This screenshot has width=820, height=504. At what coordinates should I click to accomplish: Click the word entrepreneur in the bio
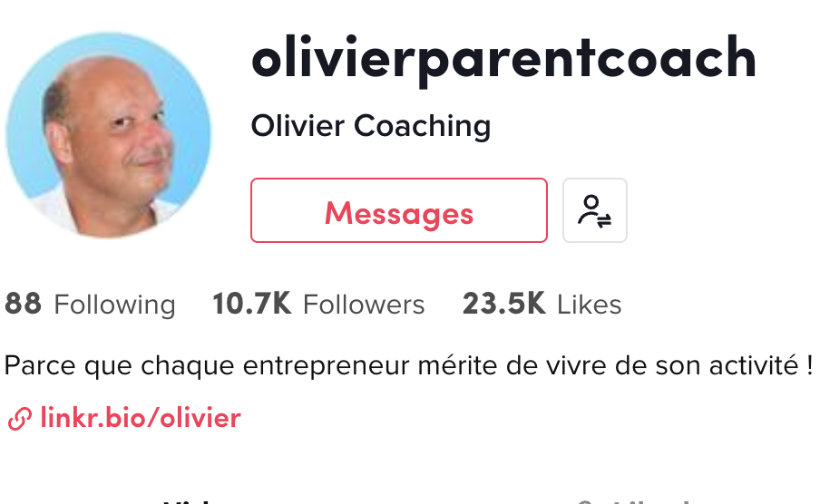pyautogui.click(x=327, y=366)
